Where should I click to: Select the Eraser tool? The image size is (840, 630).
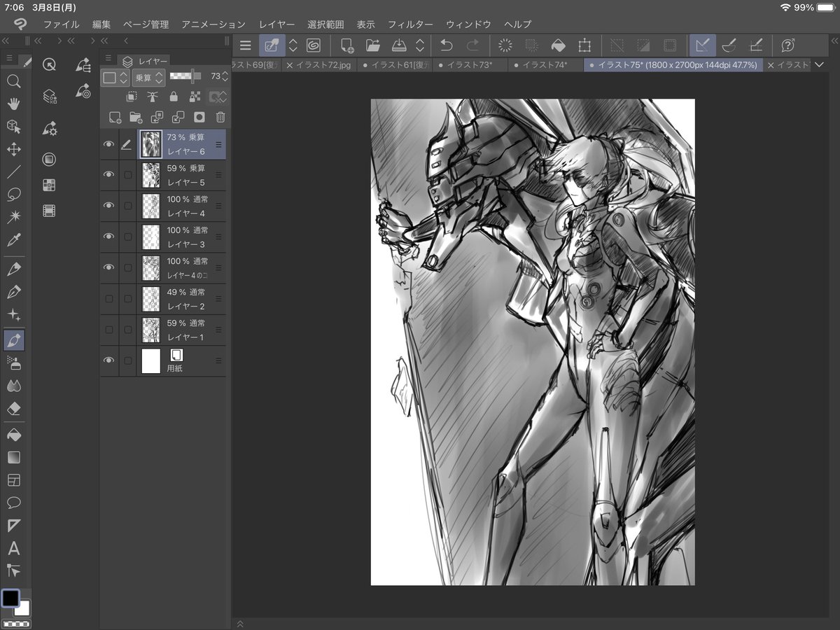point(13,409)
